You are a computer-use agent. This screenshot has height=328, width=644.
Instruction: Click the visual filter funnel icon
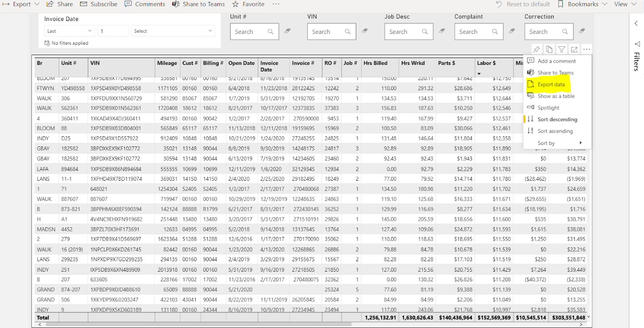[561, 50]
